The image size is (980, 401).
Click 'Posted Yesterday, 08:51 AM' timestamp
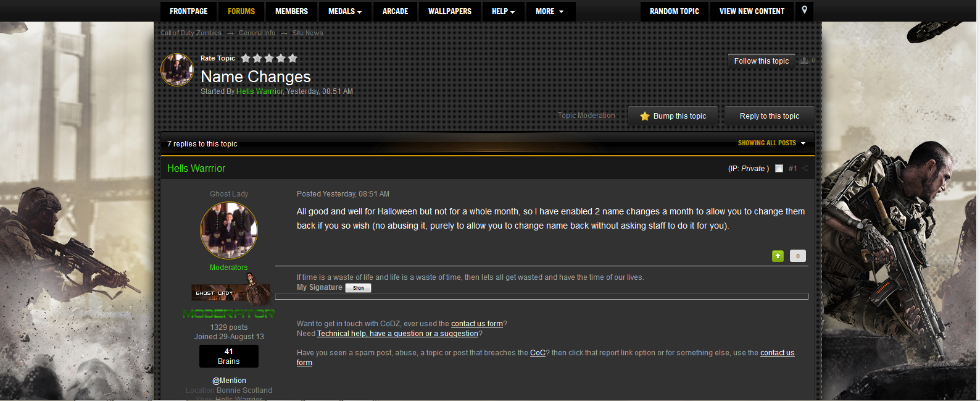coord(343,194)
